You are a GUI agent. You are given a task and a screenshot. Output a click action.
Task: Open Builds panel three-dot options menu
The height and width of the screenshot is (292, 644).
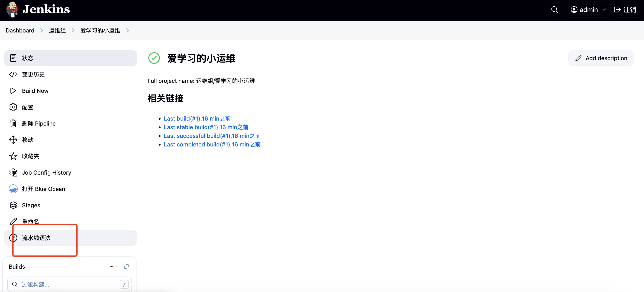tap(113, 267)
